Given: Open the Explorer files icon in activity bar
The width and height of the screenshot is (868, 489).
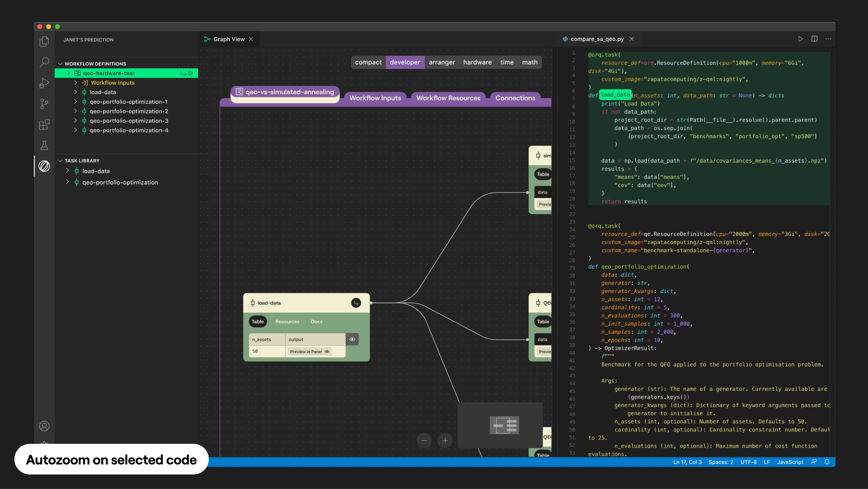Looking at the screenshot, I should click(x=44, y=42).
